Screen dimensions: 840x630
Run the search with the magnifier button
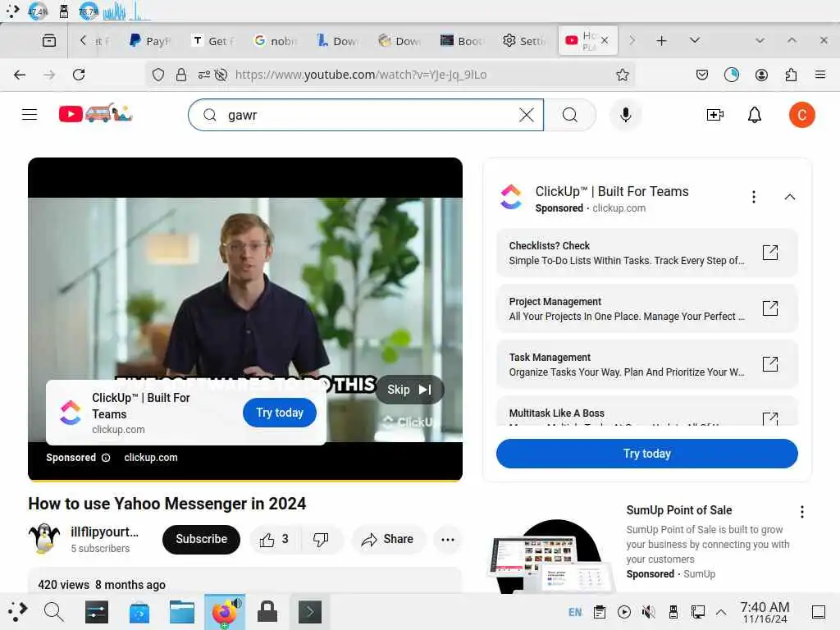(x=570, y=115)
